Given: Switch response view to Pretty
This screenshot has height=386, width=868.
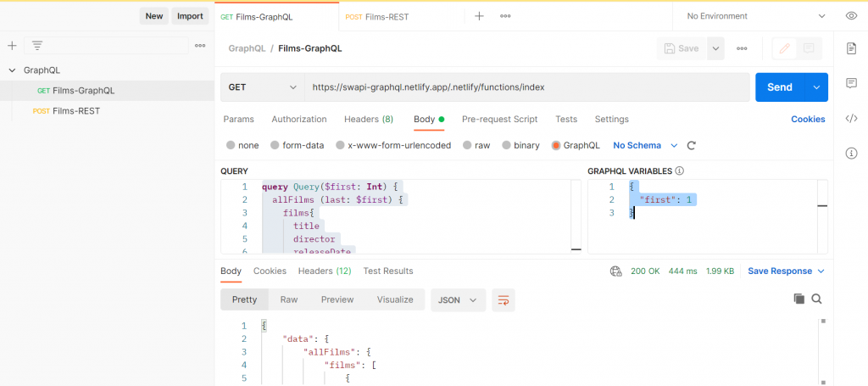Looking at the screenshot, I should click(x=245, y=299).
